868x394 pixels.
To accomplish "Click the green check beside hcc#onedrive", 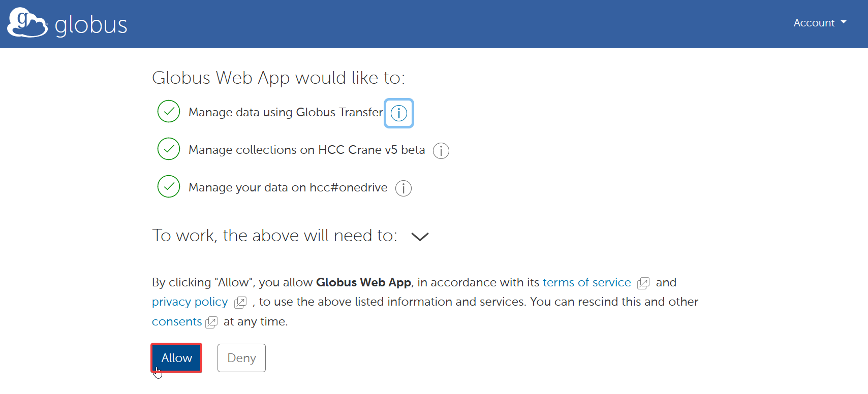I will click(169, 186).
